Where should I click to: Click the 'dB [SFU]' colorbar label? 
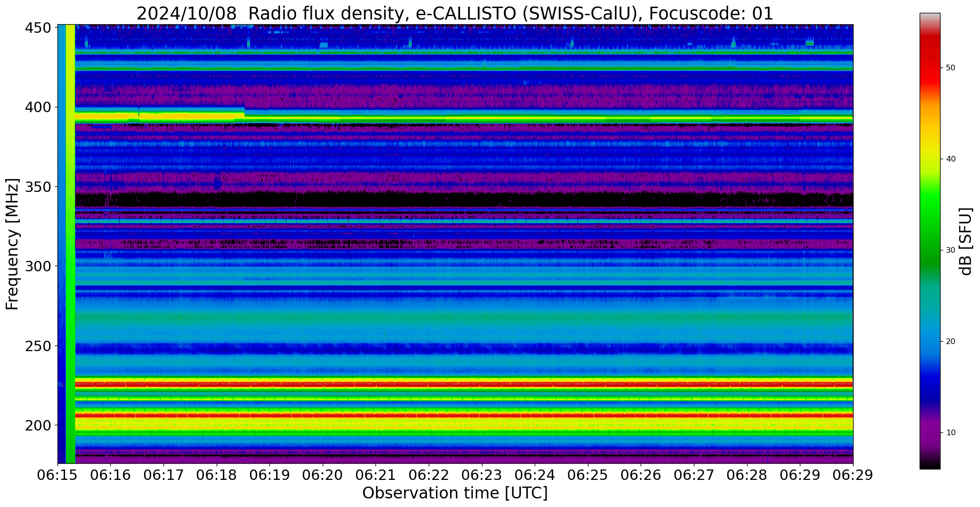[x=966, y=241]
